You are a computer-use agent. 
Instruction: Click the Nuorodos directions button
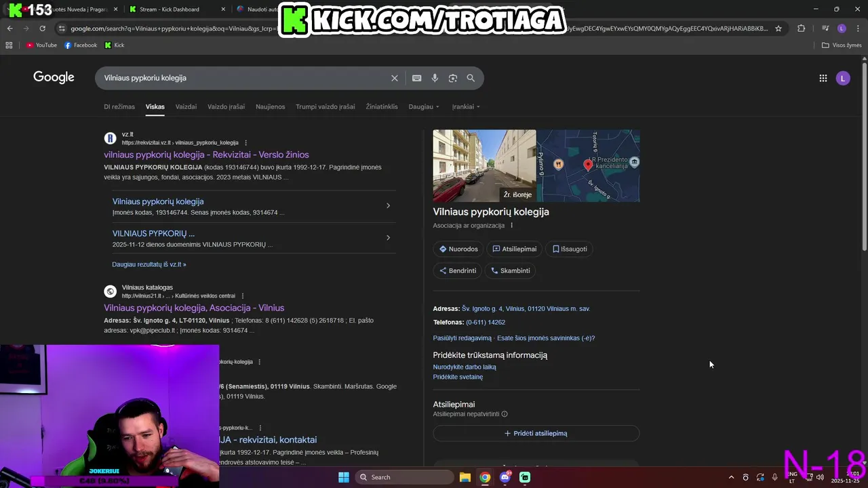pyautogui.click(x=458, y=249)
